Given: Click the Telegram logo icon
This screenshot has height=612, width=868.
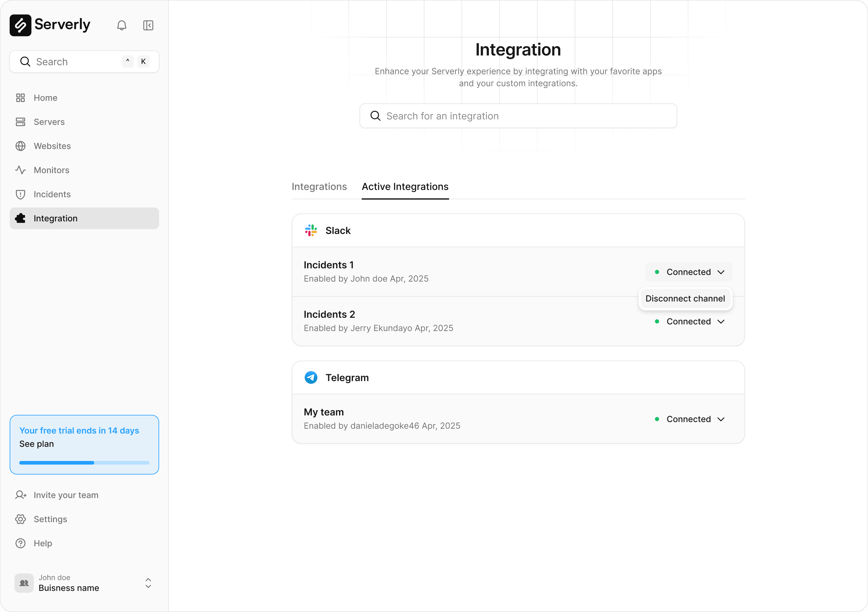Looking at the screenshot, I should coord(311,377).
